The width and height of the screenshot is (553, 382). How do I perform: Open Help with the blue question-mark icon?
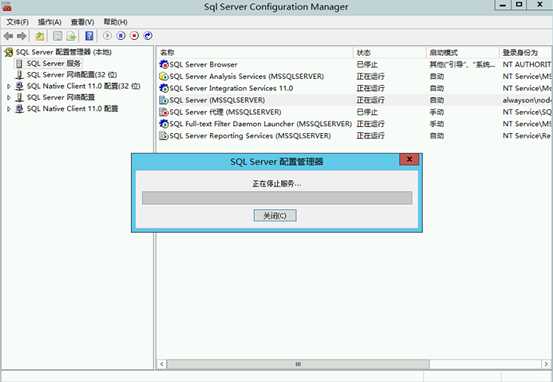(x=89, y=36)
